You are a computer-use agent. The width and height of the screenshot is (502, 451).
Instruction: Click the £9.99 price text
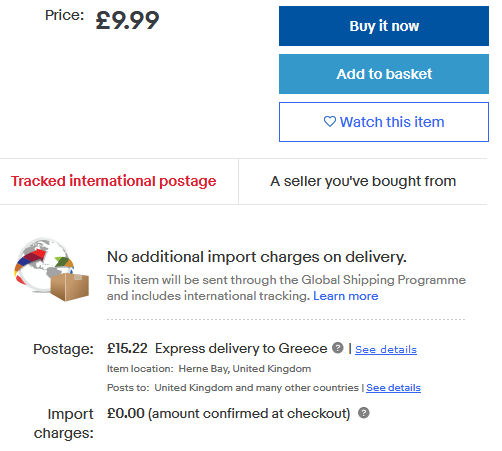(x=127, y=20)
